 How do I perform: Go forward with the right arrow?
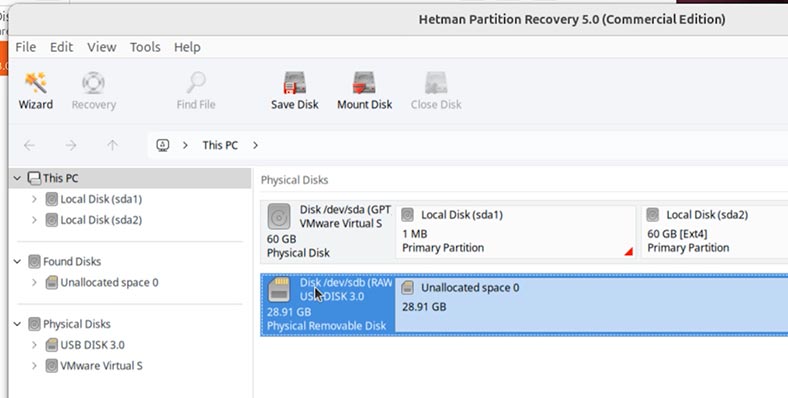click(x=71, y=145)
